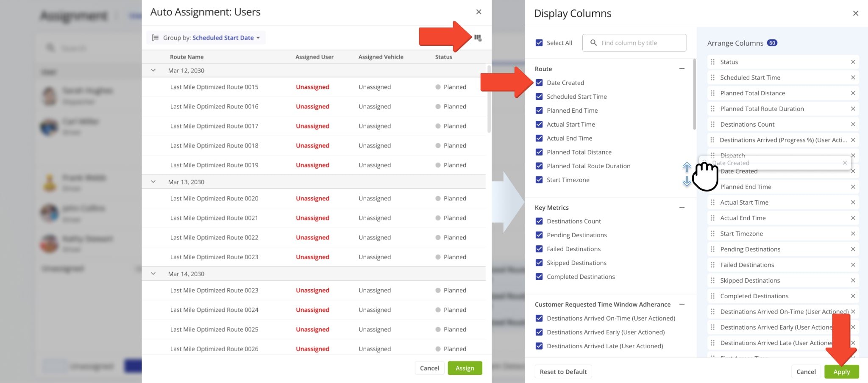Remove Completed Destinations column via its X
The height and width of the screenshot is (383, 868).
coord(853,296)
